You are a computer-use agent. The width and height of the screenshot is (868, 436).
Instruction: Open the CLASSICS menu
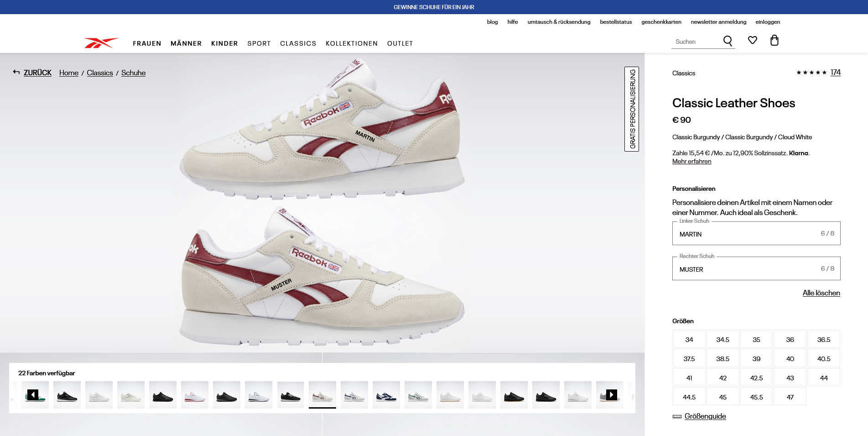tap(298, 43)
